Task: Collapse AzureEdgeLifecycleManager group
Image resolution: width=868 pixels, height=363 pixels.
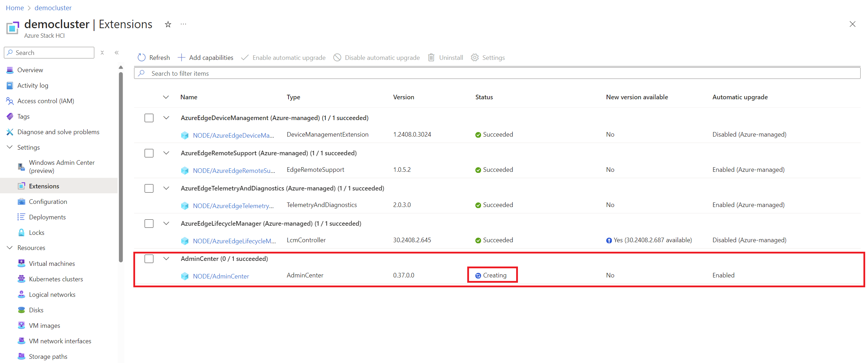Action: tap(166, 223)
